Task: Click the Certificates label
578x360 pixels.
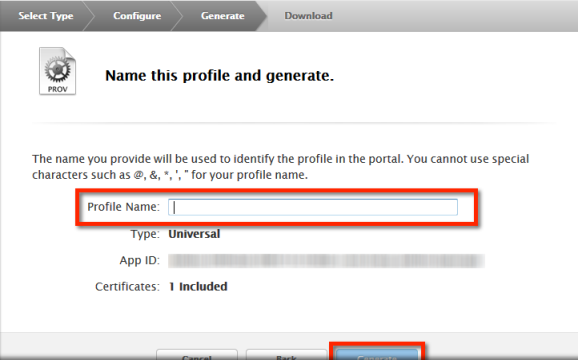Action: [x=127, y=287]
